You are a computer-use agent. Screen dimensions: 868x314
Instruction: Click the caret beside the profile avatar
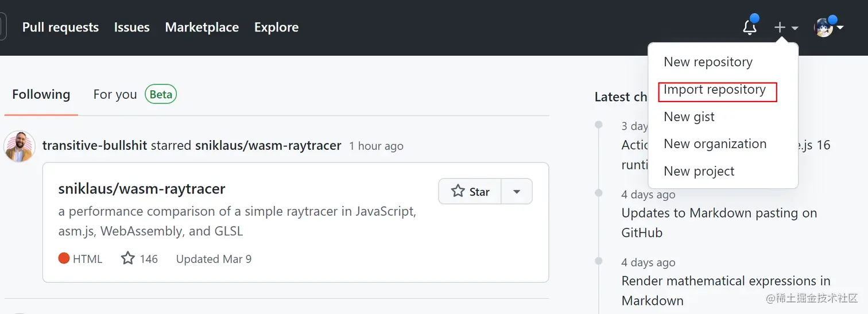click(x=840, y=27)
